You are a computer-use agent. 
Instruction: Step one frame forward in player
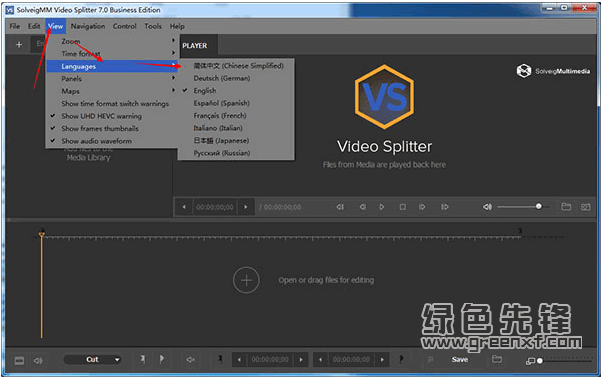(x=422, y=207)
